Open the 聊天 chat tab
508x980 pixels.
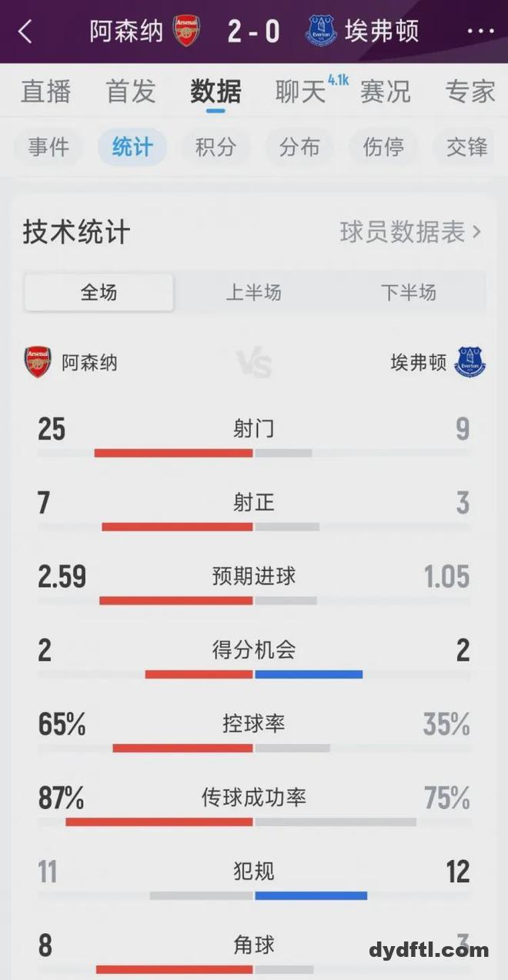point(301,91)
